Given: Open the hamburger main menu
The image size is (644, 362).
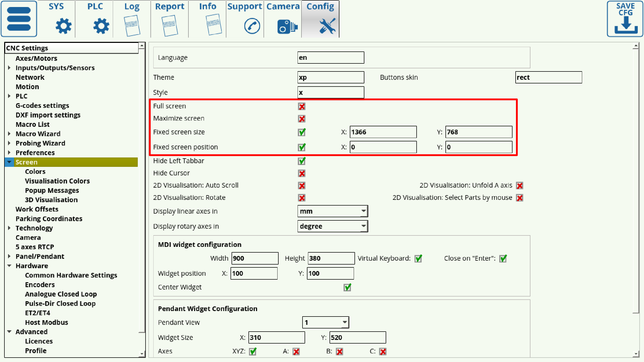Looking at the screenshot, I should (x=19, y=19).
